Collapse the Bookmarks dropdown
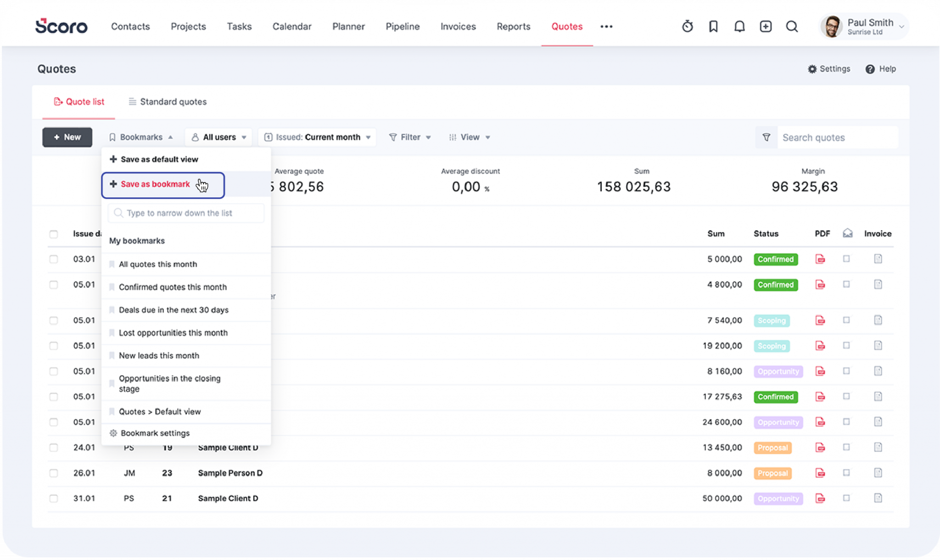 click(141, 137)
